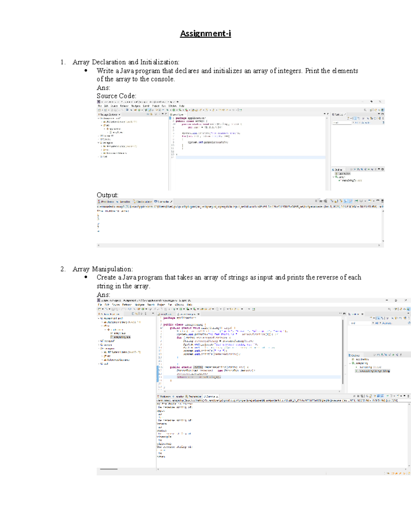Select Task List tab in first Eclipse screenshot
Viewport: 411px width, 532px height.
[x=338, y=114]
